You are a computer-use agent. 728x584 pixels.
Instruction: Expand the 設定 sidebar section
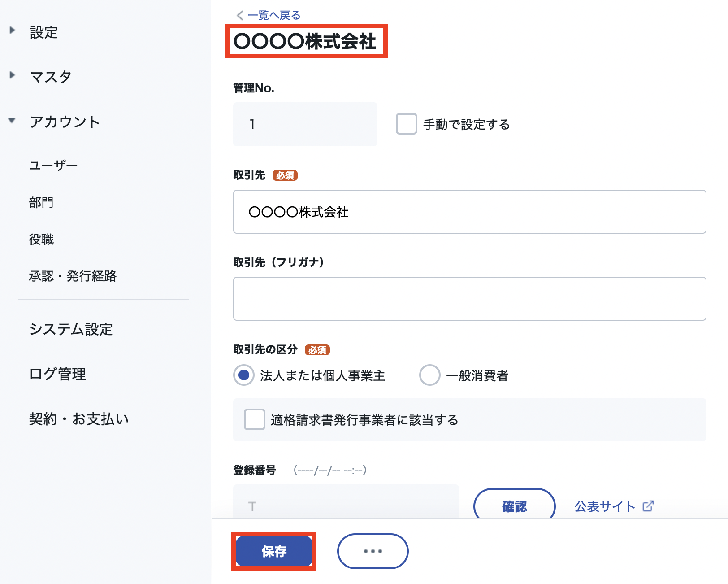(13, 31)
